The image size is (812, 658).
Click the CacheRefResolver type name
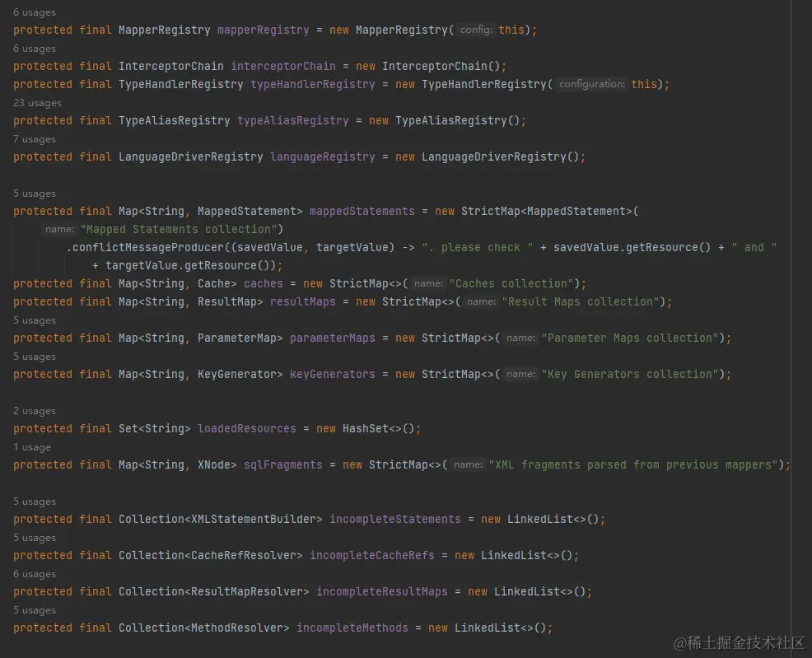(244, 556)
